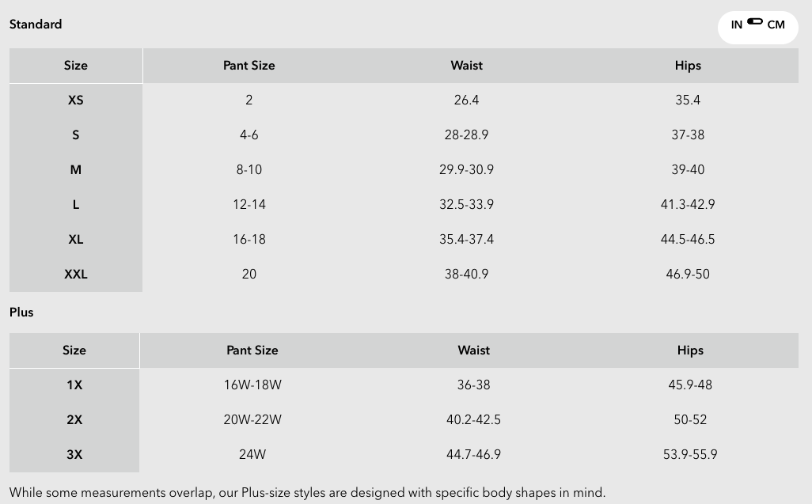Select the XXL size row label
812x504 pixels.
click(76, 275)
